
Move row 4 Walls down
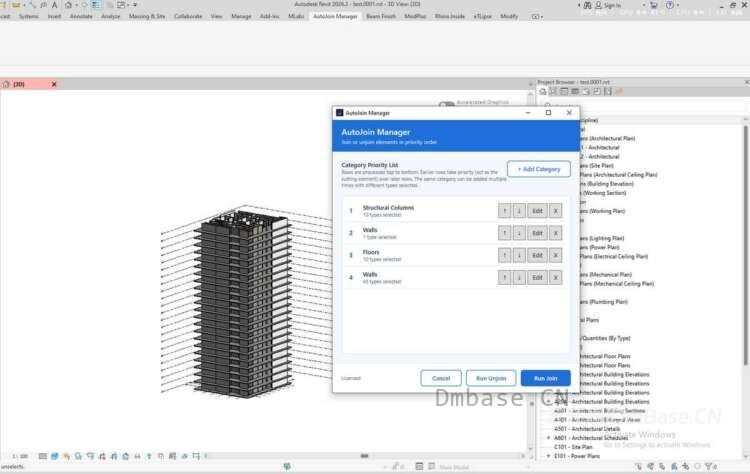tap(519, 277)
